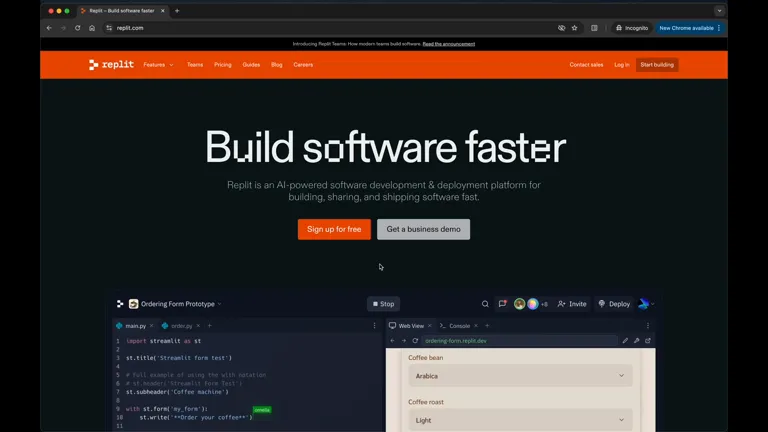Go back using browser back arrow

coord(49,28)
